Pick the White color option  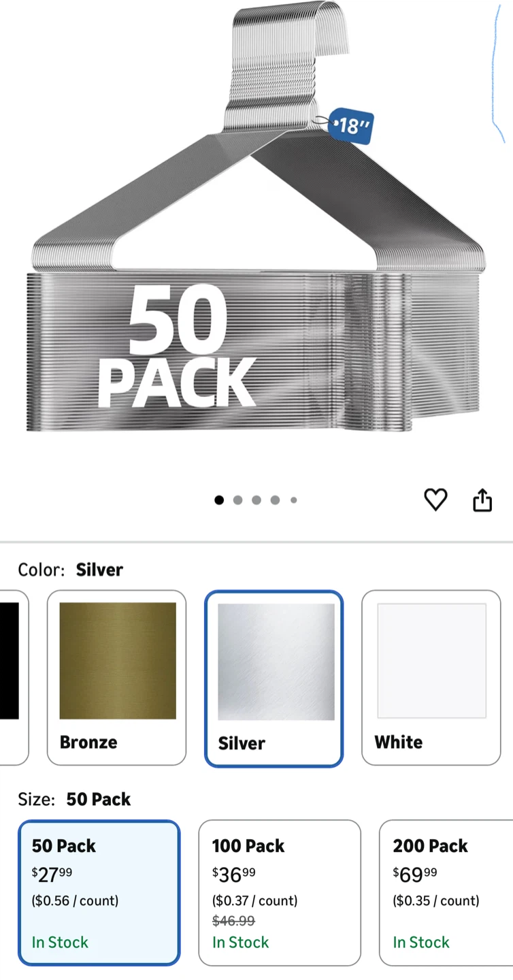pyautogui.click(x=431, y=678)
